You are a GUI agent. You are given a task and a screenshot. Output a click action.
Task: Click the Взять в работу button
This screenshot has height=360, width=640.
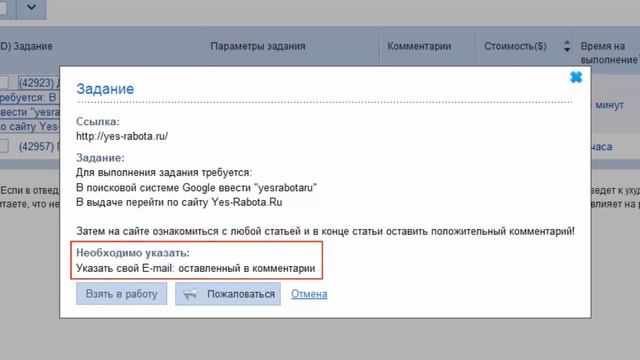tap(121, 294)
